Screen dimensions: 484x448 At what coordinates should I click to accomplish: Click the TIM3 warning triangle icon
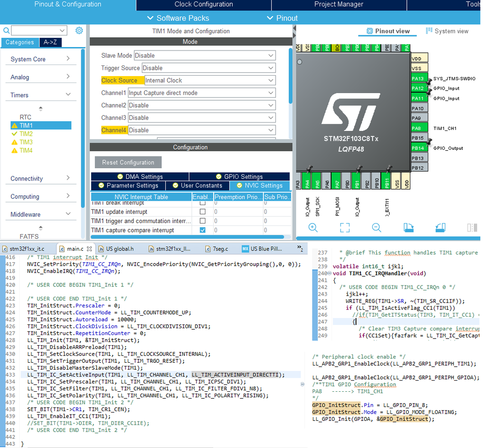[x=15, y=142]
